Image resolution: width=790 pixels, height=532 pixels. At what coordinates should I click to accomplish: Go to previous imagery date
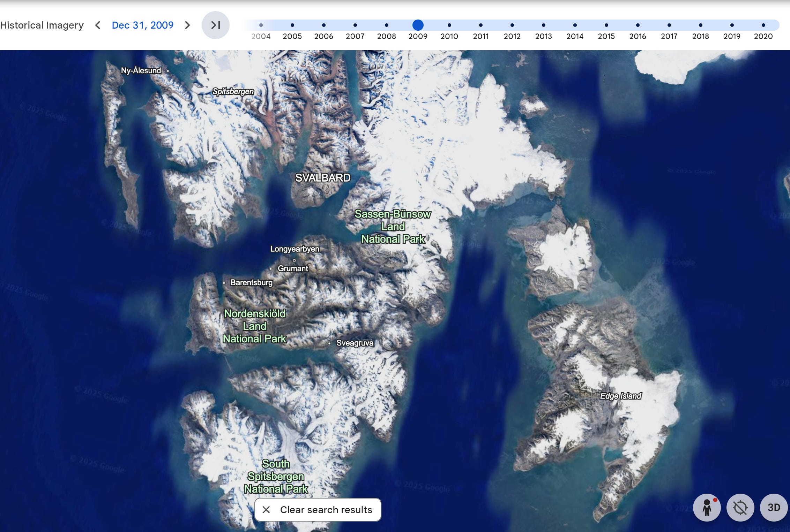point(98,25)
